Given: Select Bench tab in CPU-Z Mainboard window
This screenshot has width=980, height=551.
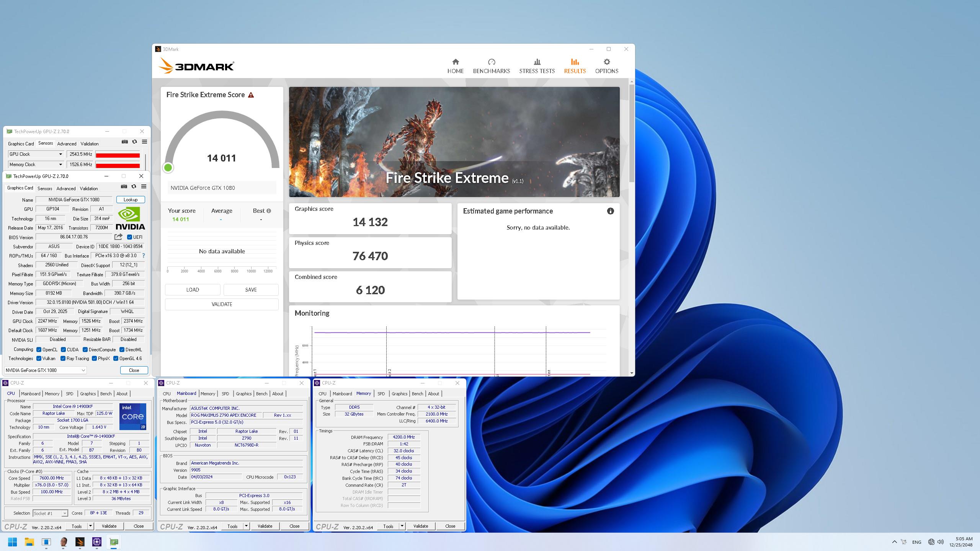Looking at the screenshot, I should (x=262, y=394).
